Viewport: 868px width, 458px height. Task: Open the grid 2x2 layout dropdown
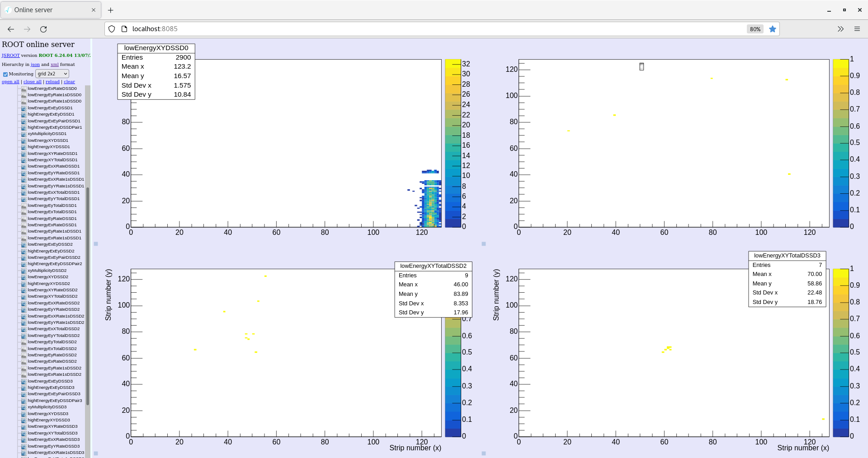point(52,74)
